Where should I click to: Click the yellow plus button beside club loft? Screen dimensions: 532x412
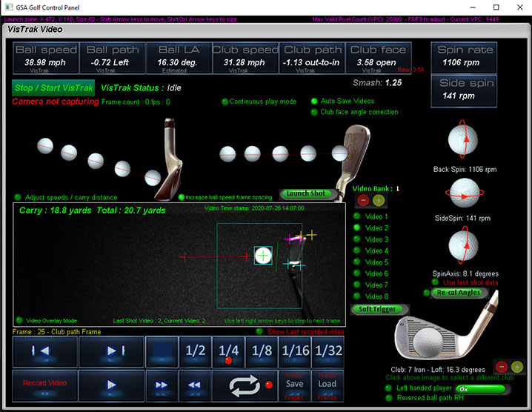click(x=516, y=367)
